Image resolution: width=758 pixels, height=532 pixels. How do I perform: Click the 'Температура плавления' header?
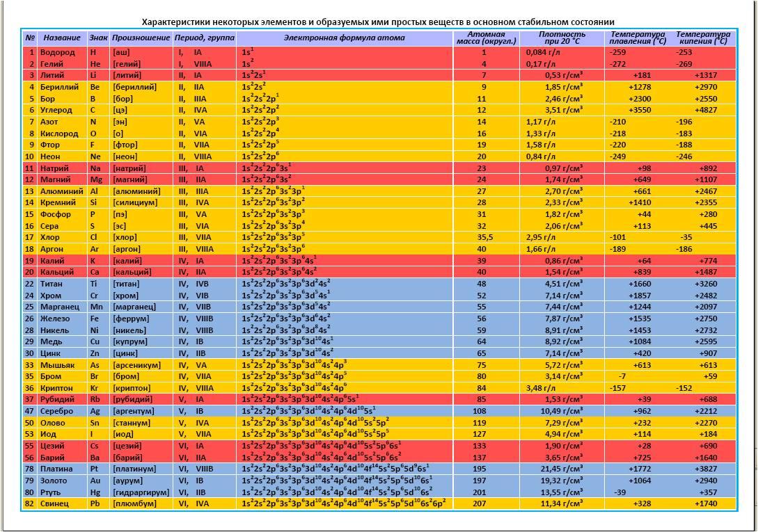(x=638, y=38)
